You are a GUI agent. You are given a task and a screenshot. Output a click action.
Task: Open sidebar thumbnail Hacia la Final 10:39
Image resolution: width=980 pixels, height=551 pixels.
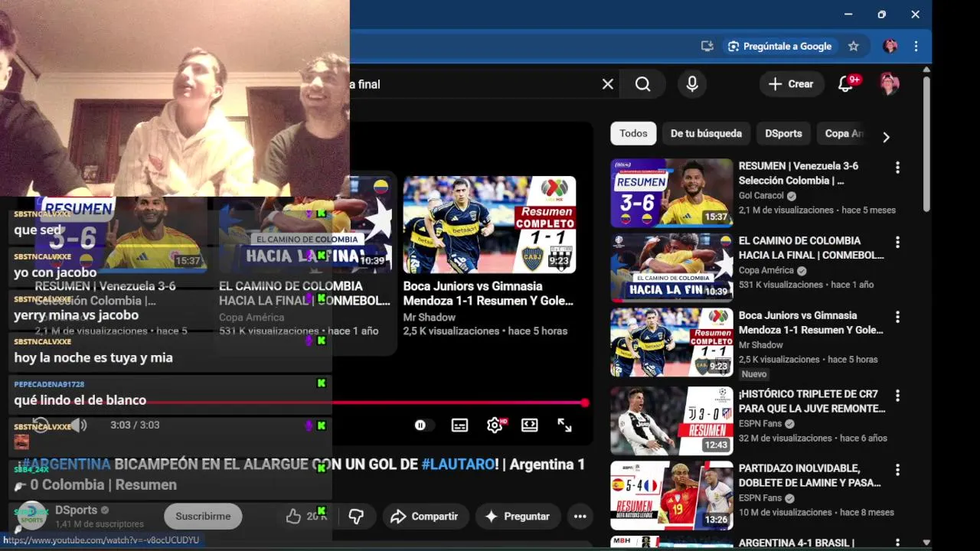click(671, 267)
